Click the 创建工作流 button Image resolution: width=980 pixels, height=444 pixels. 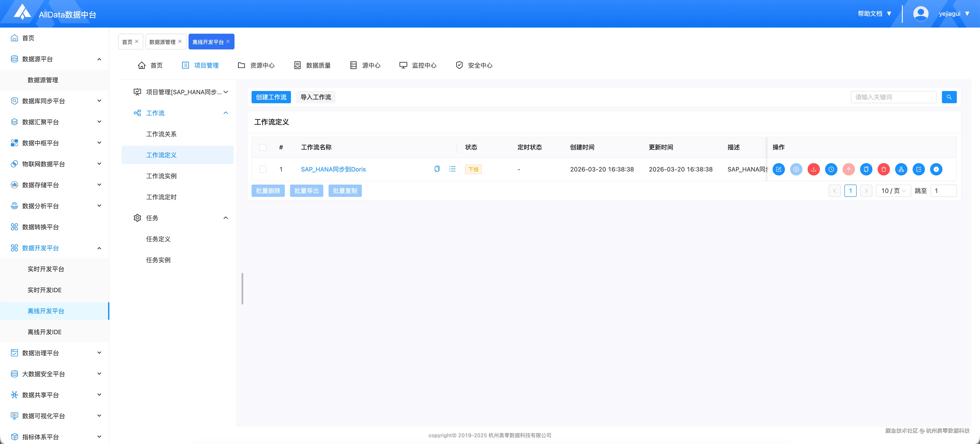tap(271, 97)
